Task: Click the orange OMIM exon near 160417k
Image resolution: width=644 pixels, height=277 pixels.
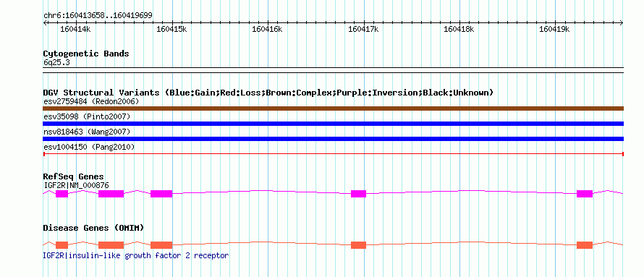Action: click(x=358, y=245)
